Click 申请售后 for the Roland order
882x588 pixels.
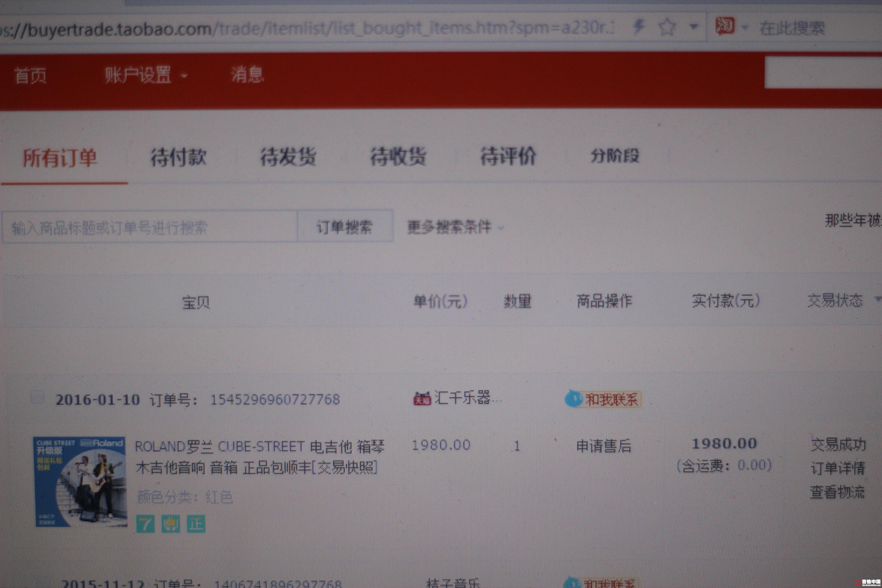coord(603,445)
